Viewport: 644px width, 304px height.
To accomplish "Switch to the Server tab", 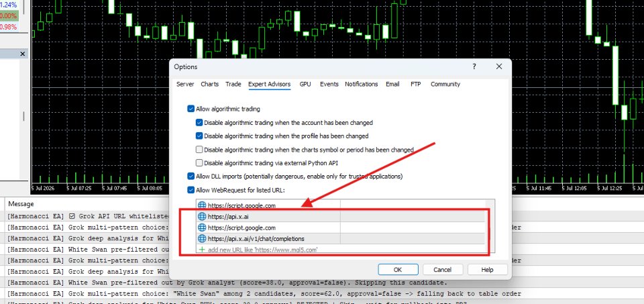I will [x=185, y=84].
